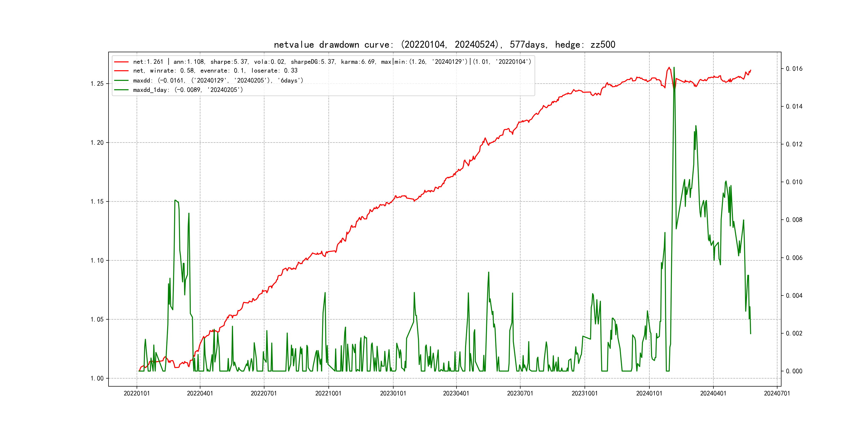The height and width of the screenshot is (434, 868).
Task: Click the x-axis date label 20230101
Action: [393, 394]
